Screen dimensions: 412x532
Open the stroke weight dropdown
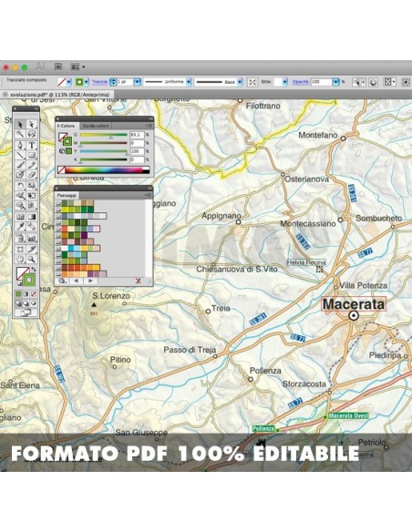[138, 82]
